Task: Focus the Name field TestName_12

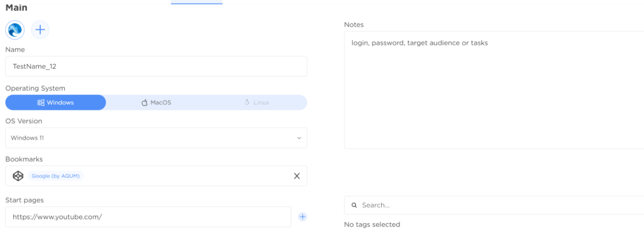Action: [156, 67]
